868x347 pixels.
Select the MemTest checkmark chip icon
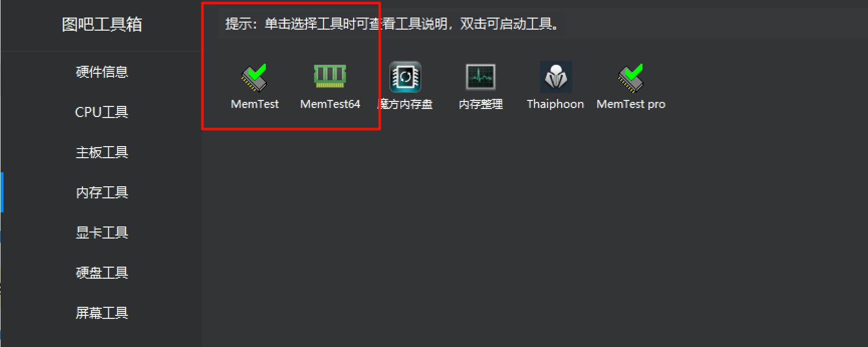click(254, 77)
